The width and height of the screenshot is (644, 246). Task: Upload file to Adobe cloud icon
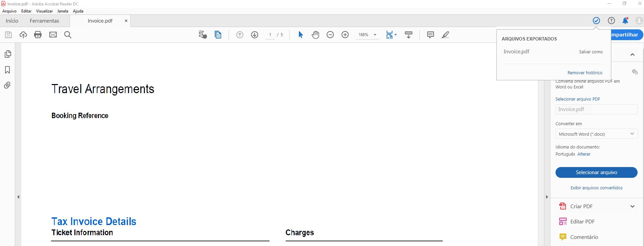[23, 35]
